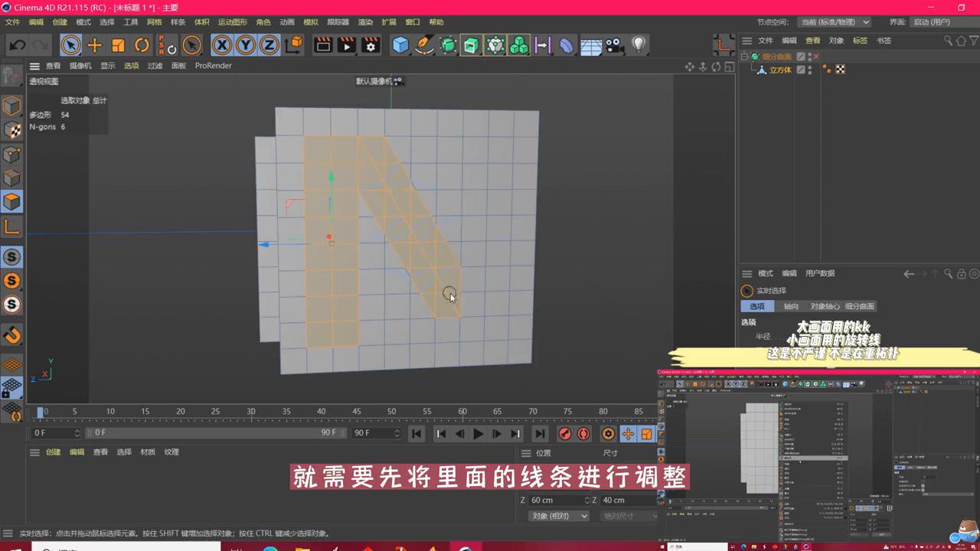This screenshot has height=551, width=980.
Task: Click the end frame 90 F field
Action: click(376, 433)
